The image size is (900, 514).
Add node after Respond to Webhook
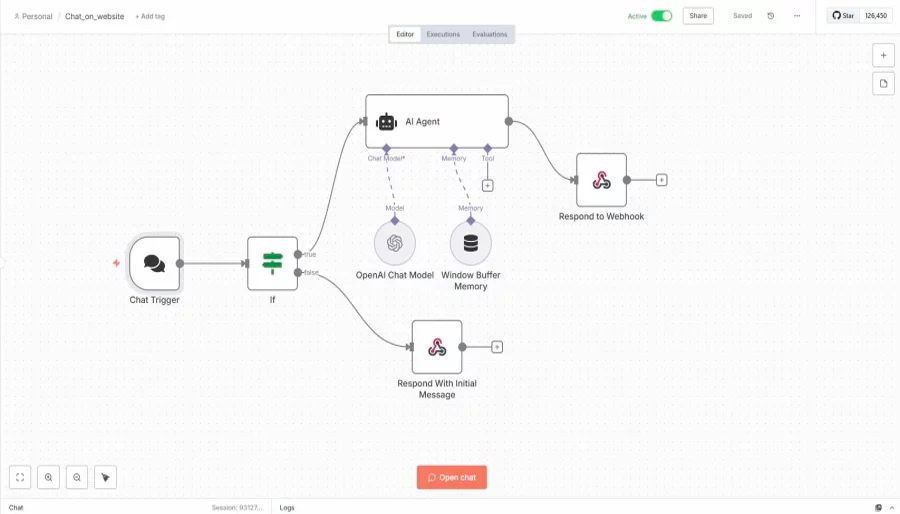pyautogui.click(x=661, y=180)
